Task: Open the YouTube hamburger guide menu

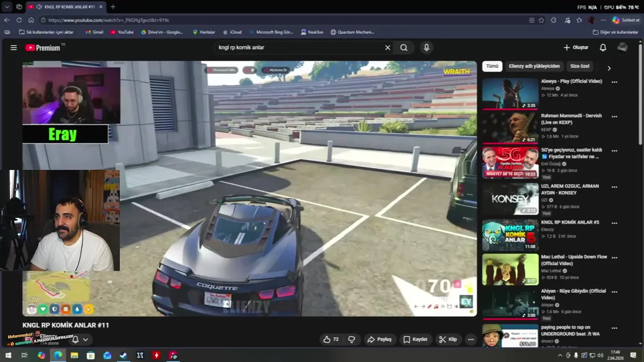Action: coord(14,48)
